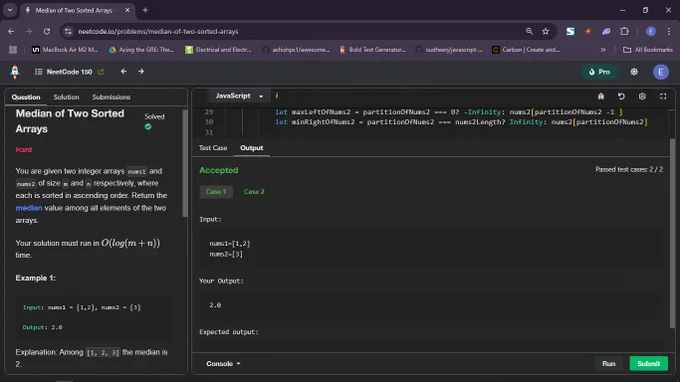The image size is (680, 382).
Task: Open ashishps1/awesome bookmark
Action: pos(296,50)
